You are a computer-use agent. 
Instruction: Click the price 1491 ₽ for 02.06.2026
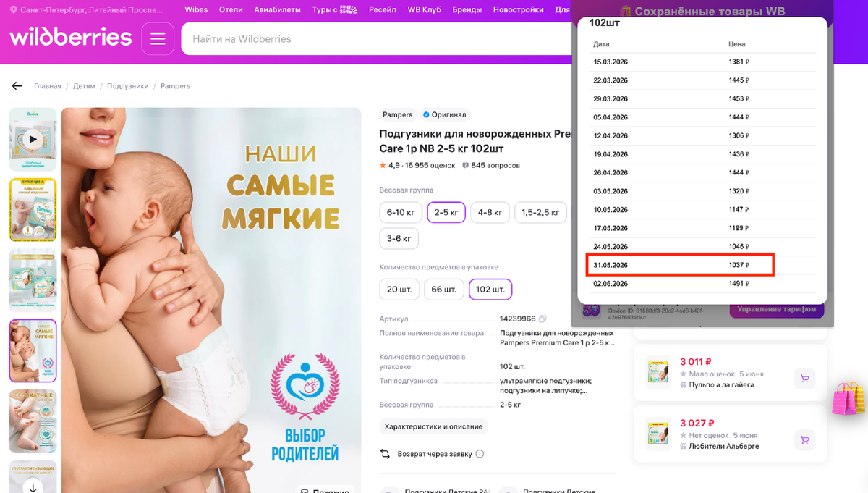739,284
